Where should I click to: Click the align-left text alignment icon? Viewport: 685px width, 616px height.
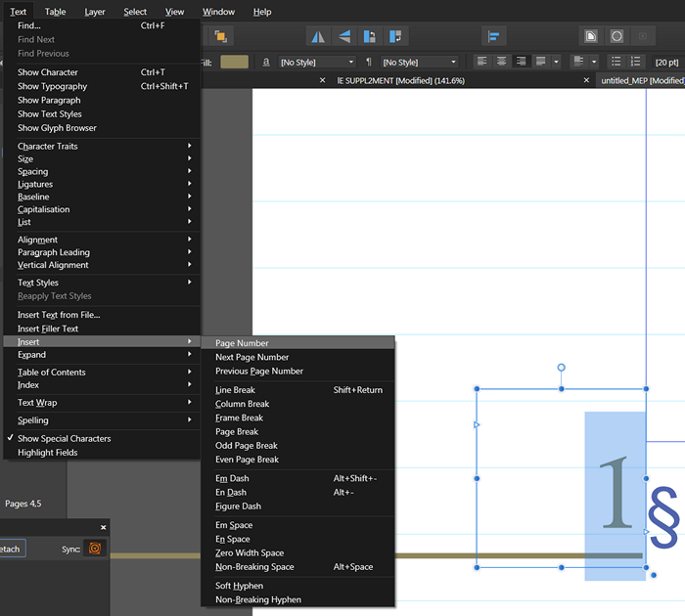tap(483, 62)
